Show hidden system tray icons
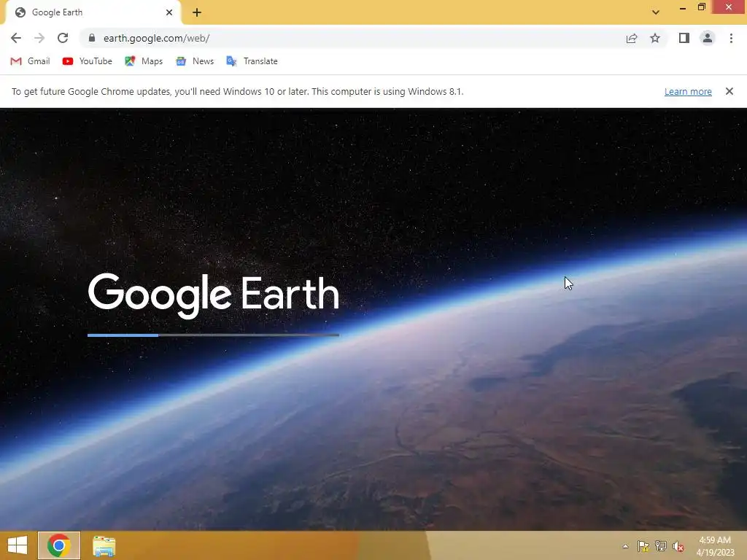Screen dimensions: 747x560 [625, 546]
